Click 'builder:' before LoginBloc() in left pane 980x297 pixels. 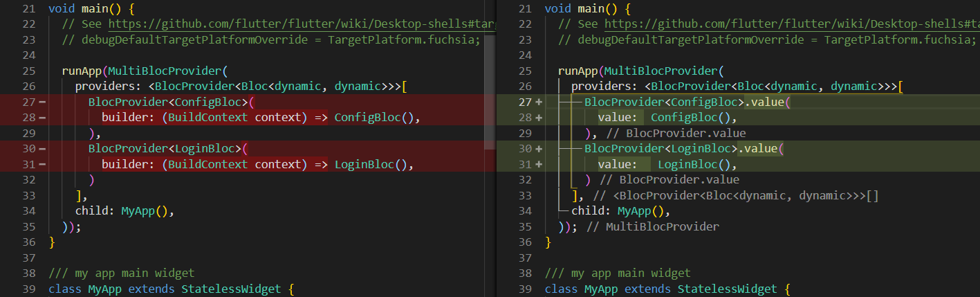[x=128, y=164]
